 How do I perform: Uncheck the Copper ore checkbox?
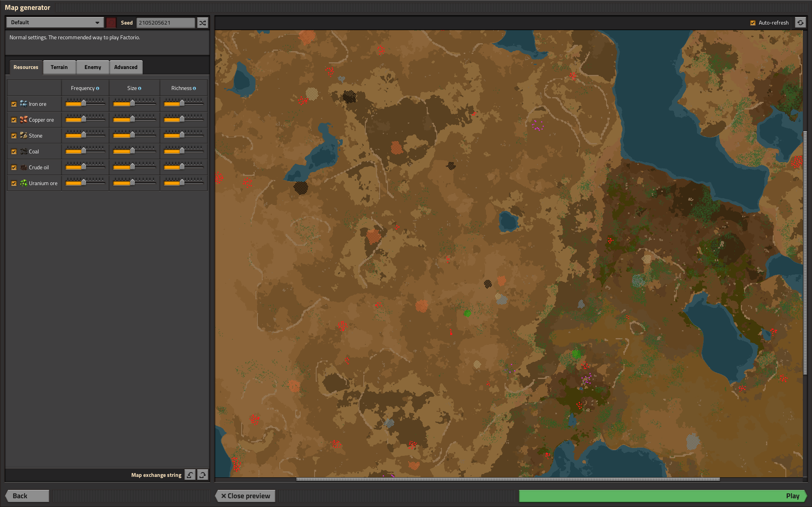(14, 120)
